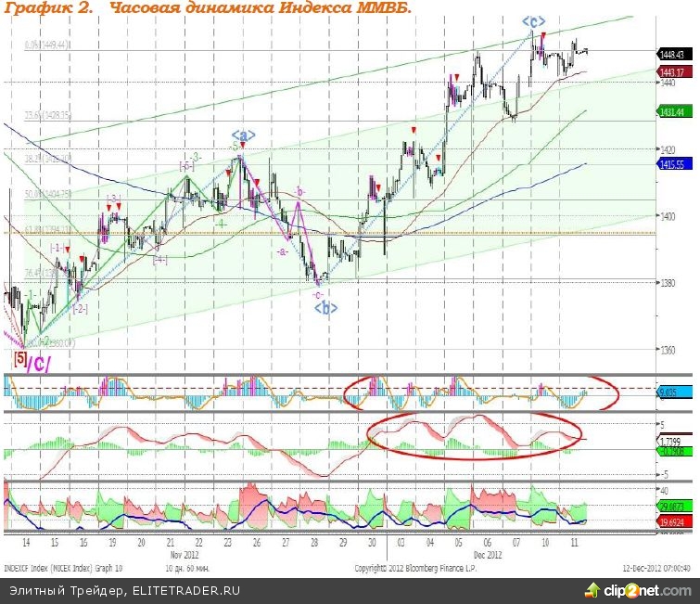
Task: Click the magenta /C/ wave marker
Action: click(41, 364)
